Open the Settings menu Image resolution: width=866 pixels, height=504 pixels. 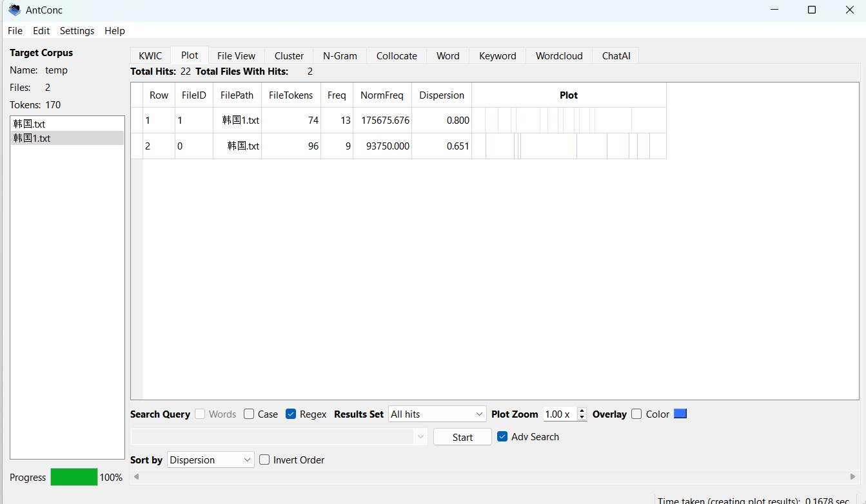click(x=77, y=31)
